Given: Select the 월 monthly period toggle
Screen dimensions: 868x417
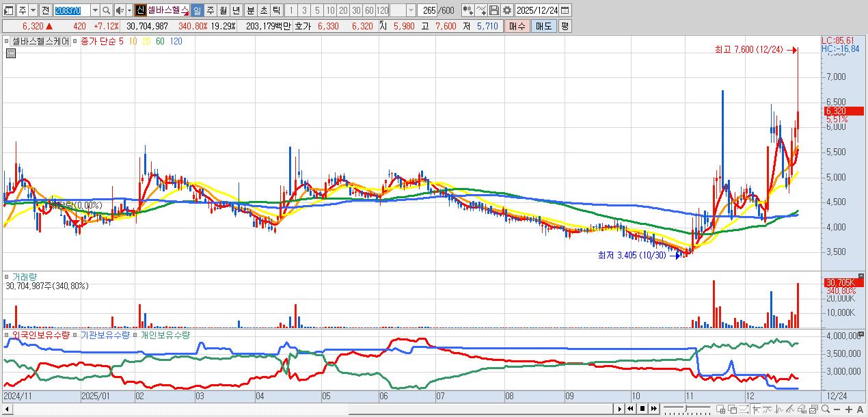Looking at the screenshot, I should point(223,10).
